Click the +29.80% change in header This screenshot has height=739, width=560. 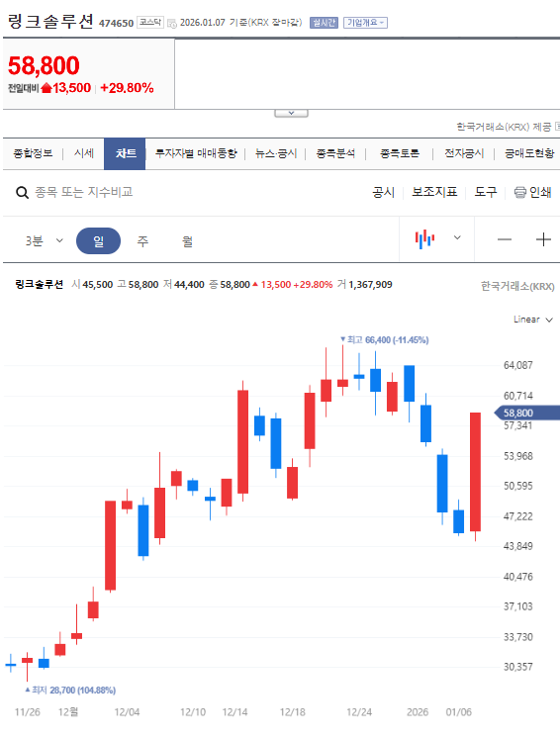[127, 88]
